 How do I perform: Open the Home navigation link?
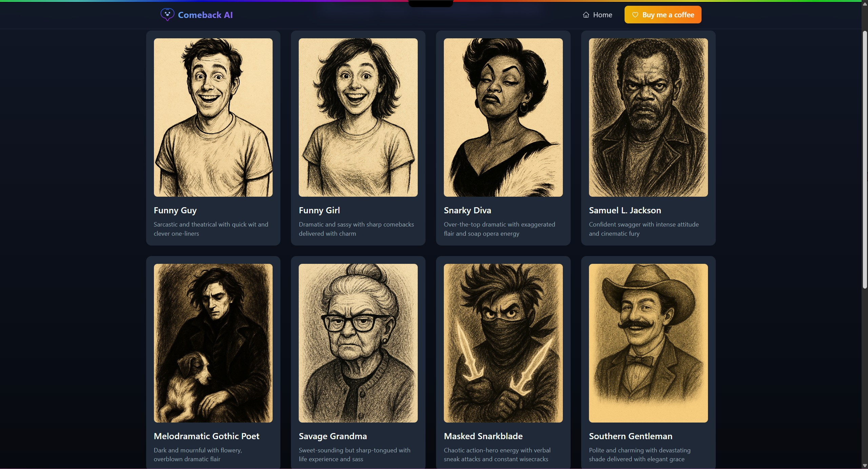click(597, 15)
